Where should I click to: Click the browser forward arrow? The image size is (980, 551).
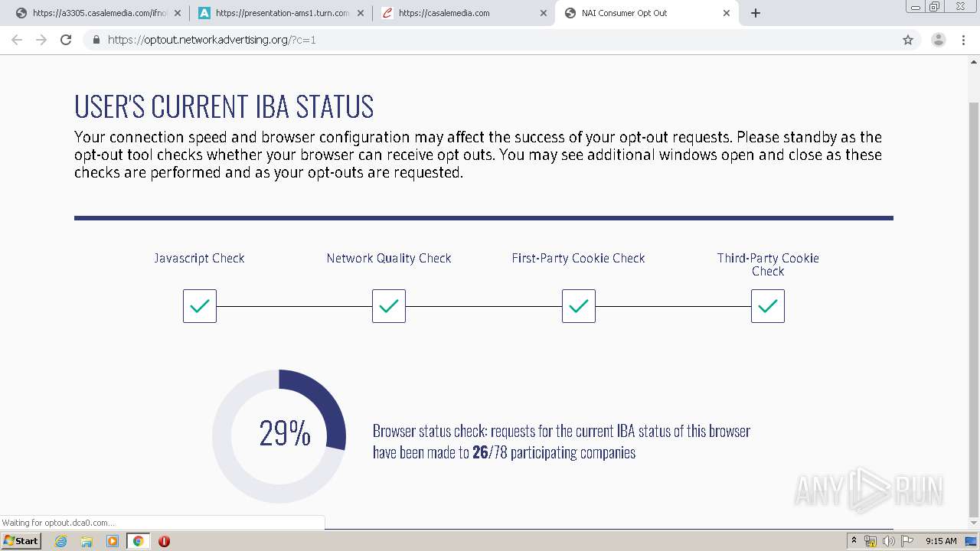pyautogui.click(x=41, y=40)
